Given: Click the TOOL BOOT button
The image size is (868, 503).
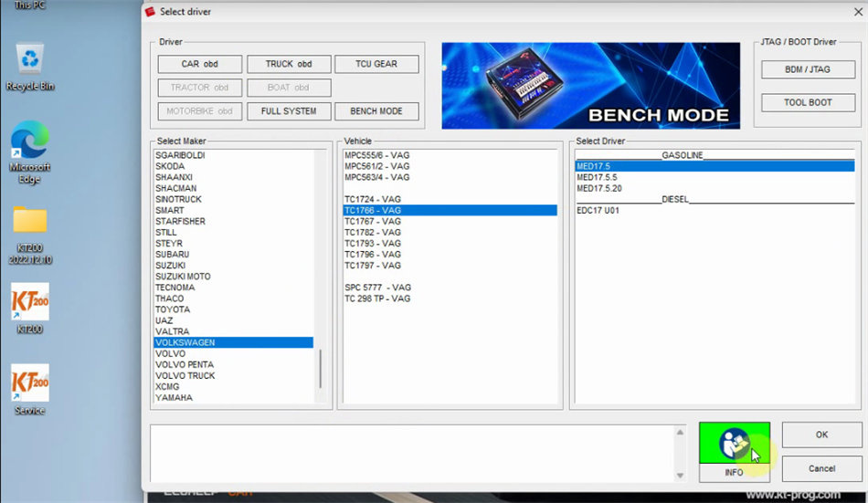Looking at the screenshot, I should 808,102.
